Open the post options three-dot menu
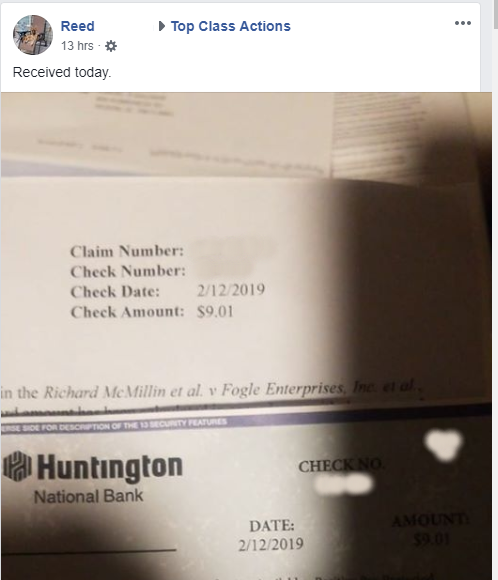This screenshot has width=498, height=580. pos(462,23)
